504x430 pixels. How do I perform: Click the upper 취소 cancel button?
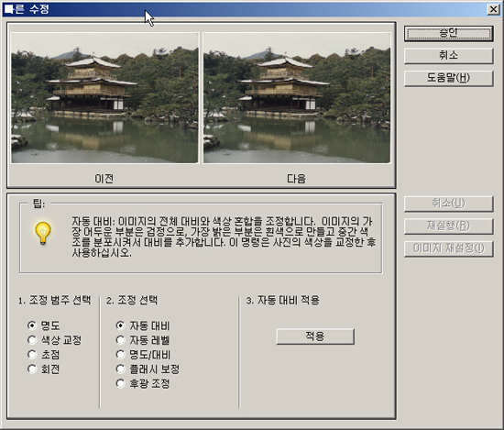[448, 55]
